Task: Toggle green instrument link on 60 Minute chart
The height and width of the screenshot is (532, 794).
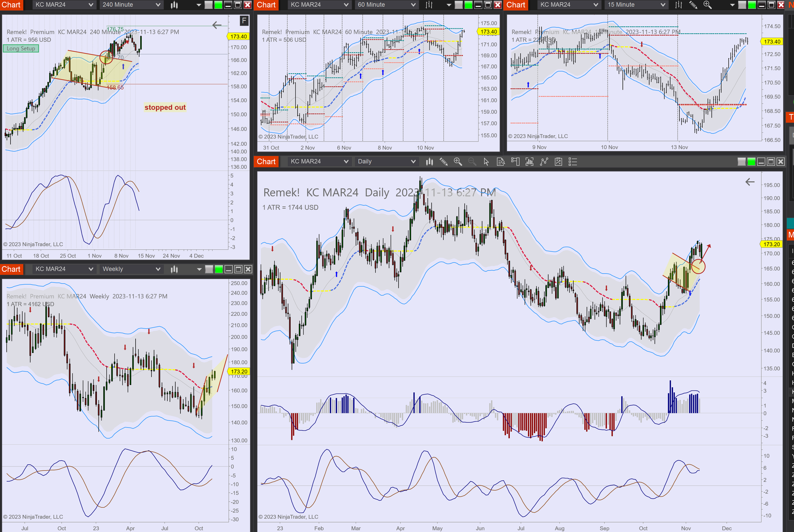Action: pyautogui.click(x=468, y=5)
